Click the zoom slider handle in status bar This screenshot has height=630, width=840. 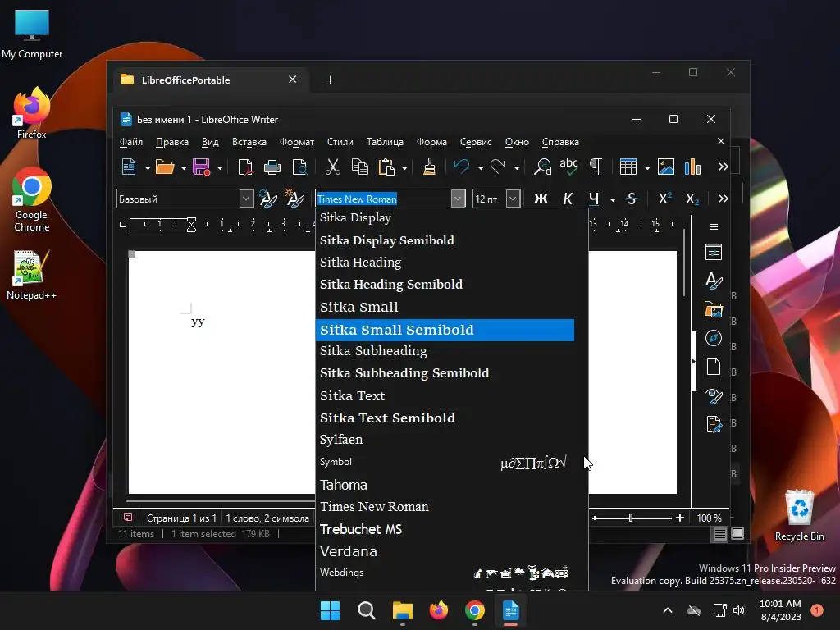click(x=631, y=518)
